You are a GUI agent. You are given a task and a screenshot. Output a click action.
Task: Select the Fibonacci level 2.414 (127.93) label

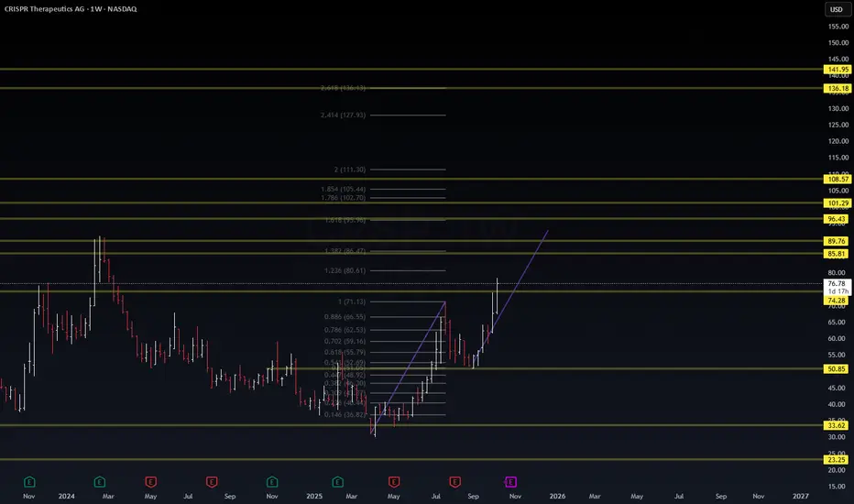pyautogui.click(x=343, y=115)
